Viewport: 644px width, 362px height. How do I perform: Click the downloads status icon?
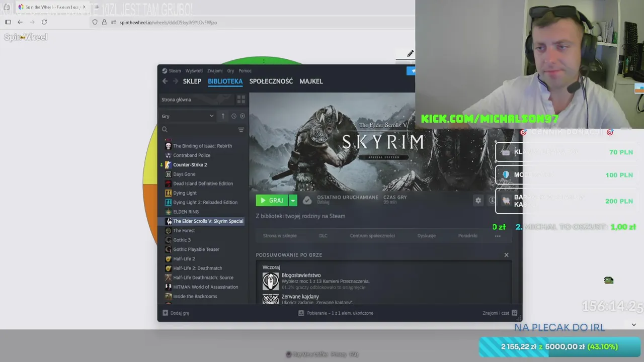(301, 313)
